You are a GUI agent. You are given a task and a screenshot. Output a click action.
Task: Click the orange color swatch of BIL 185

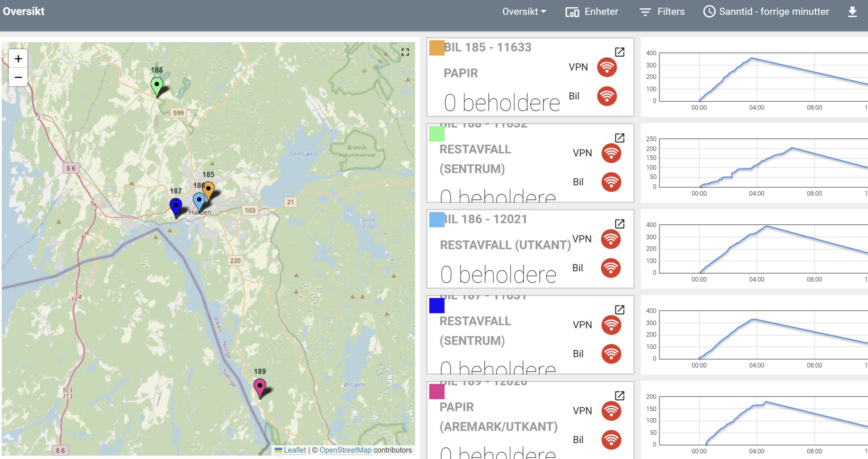436,48
